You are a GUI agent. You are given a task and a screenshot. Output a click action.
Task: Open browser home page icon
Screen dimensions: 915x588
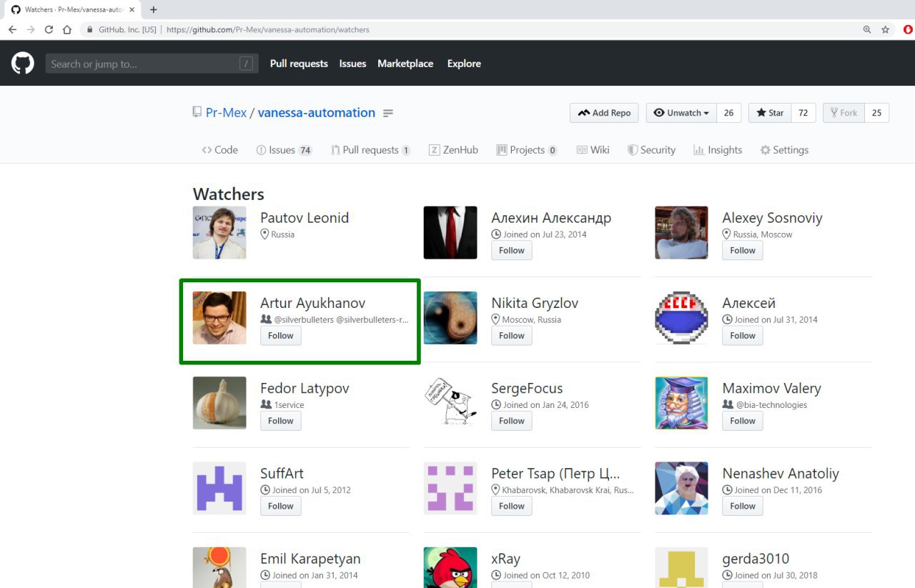[67, 30]
